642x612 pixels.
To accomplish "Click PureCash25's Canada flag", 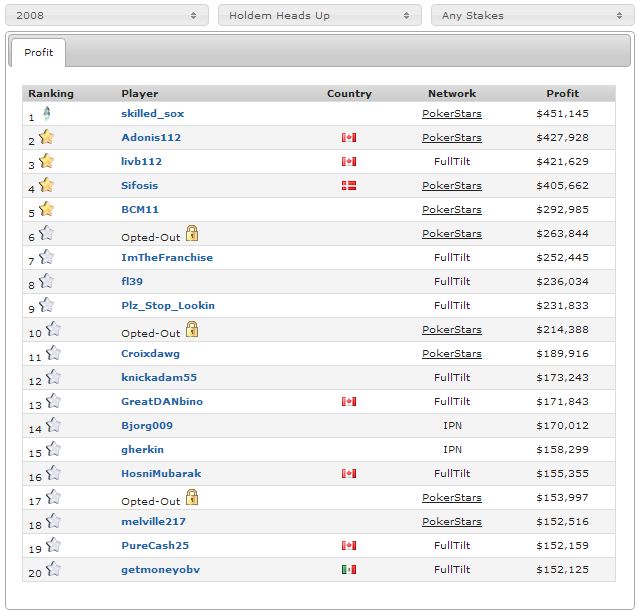I will (349, 545).
